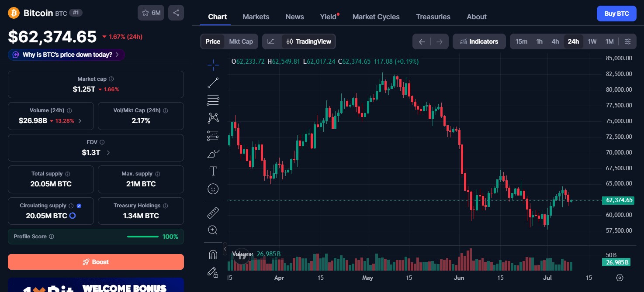Switch chart to Price mode

213,41
